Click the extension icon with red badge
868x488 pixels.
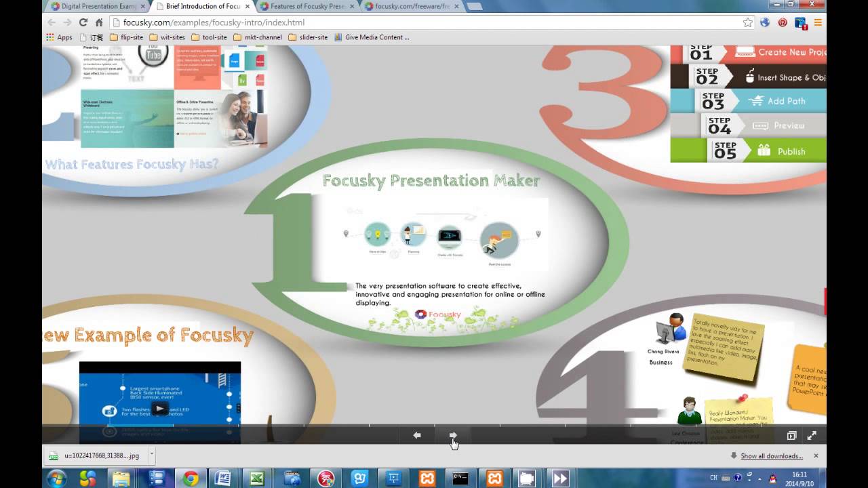(800, 22)
